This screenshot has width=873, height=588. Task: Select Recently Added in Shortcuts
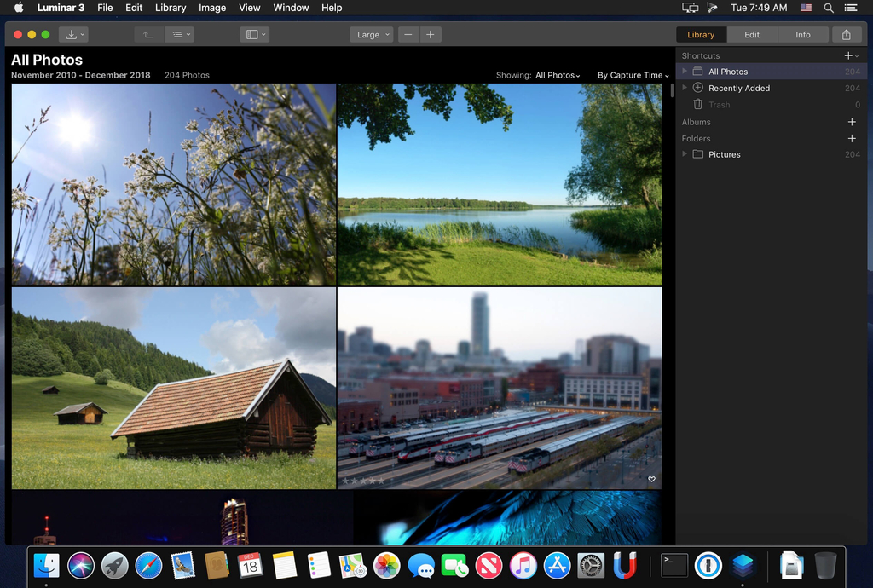tap(738, 89)
